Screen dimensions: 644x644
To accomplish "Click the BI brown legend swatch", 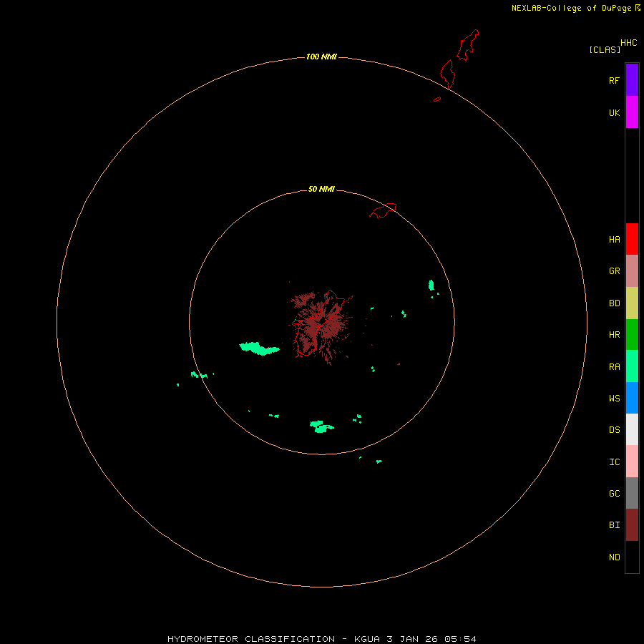I will (x=632, y=525).
